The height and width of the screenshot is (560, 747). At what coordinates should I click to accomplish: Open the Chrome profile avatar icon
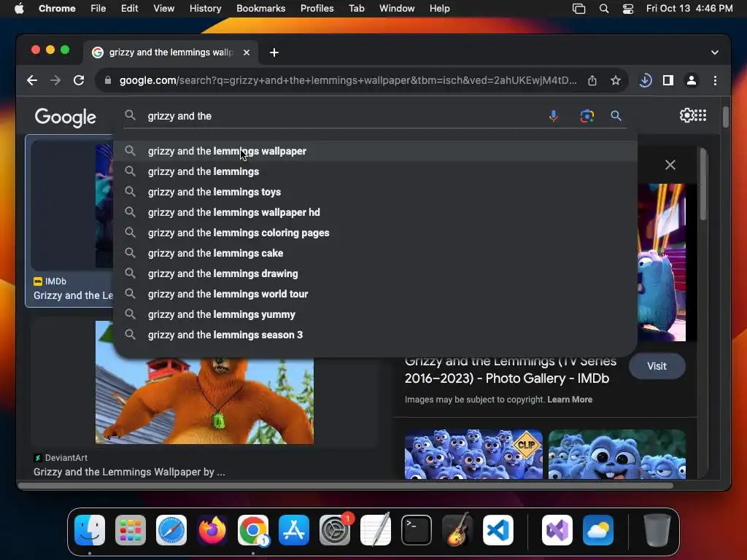pos(692,80)
